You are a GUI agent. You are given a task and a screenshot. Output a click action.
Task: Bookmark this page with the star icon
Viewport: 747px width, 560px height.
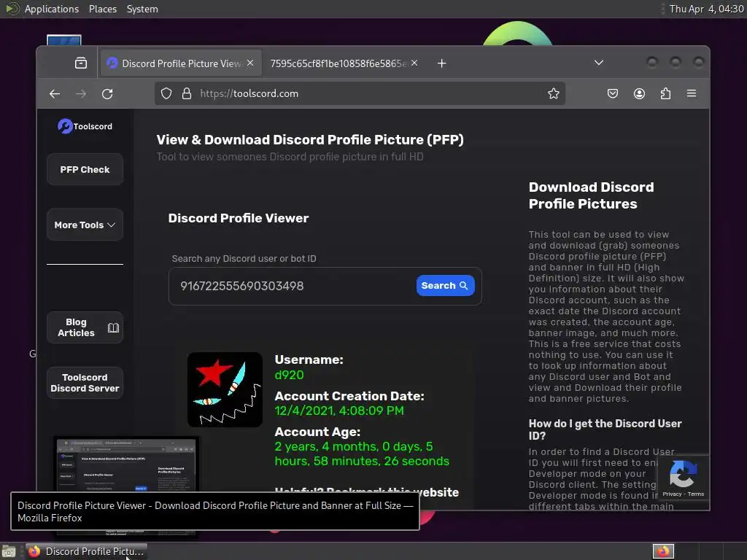click(553, 94)
